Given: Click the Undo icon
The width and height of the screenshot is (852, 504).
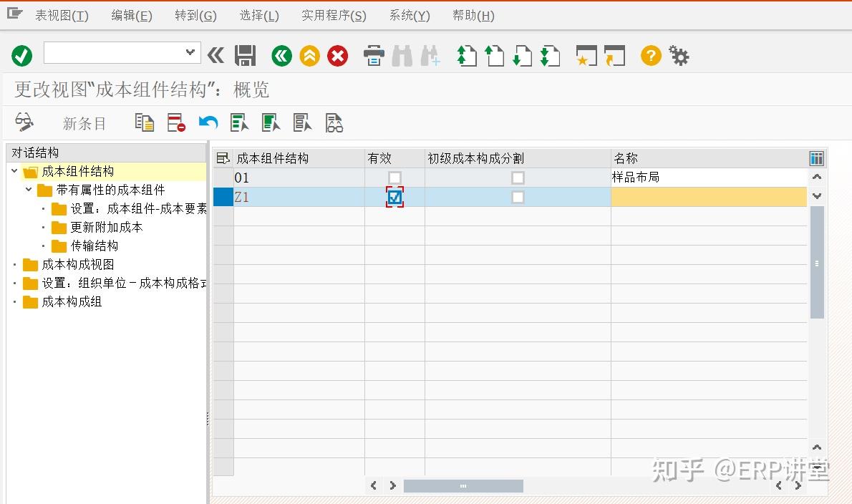Looking at the screenshot, I should (207, 122).
